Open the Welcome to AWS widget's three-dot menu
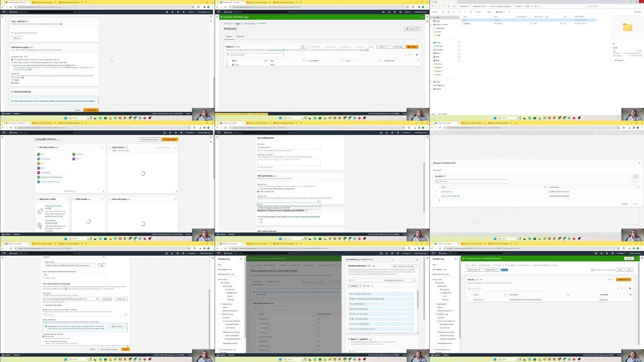The image size is (644, 362). 66,199
